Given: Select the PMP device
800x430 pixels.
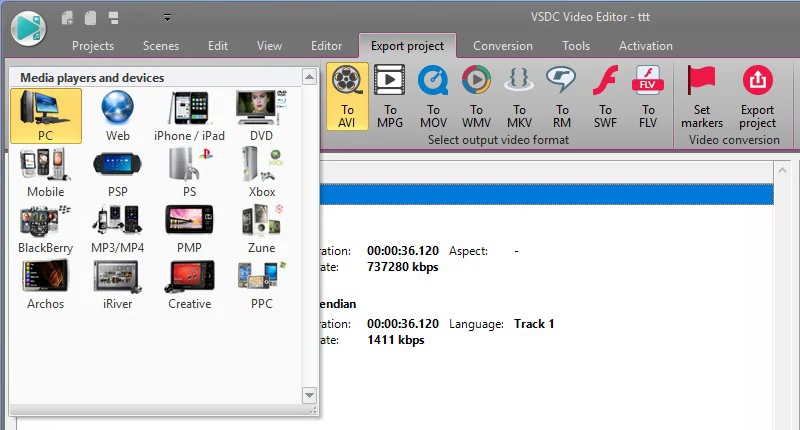Looking at the screenshot, I should pyautogui.click(x=189, y=229).
